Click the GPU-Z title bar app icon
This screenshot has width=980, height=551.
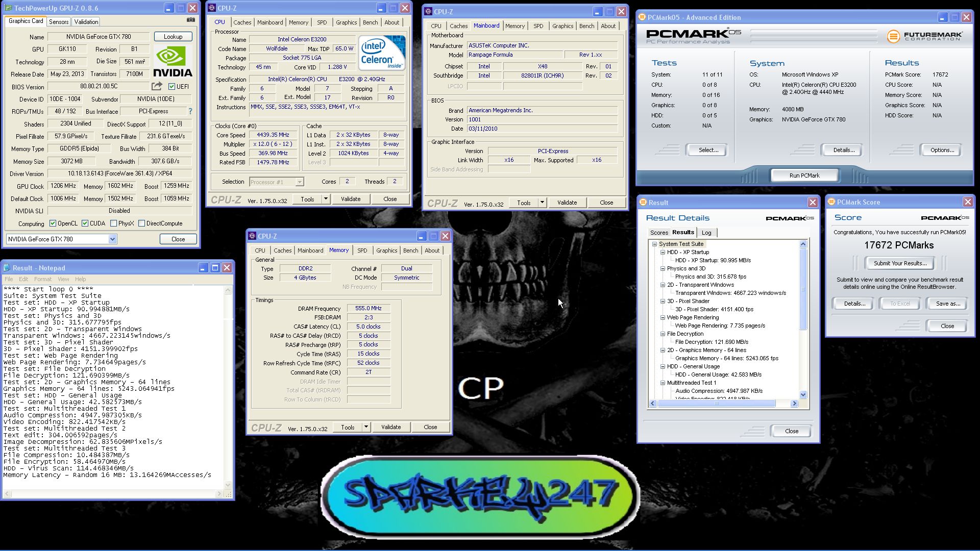[8, 8]
